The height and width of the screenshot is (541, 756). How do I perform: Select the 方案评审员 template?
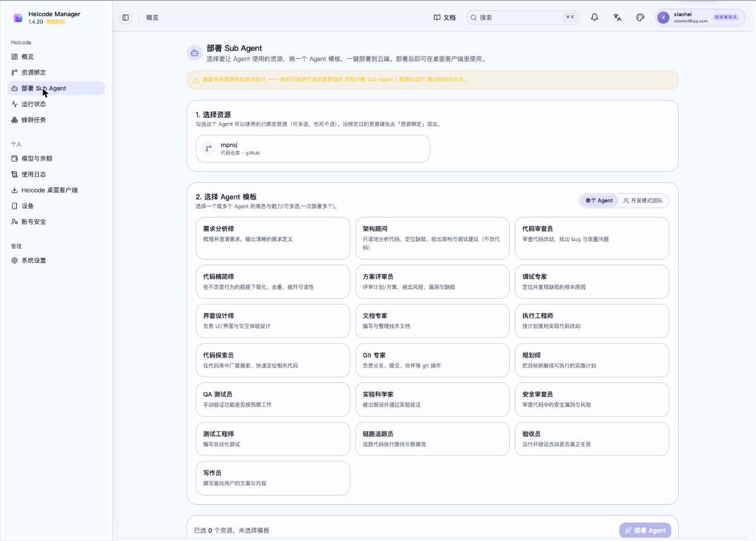point(432,281)
